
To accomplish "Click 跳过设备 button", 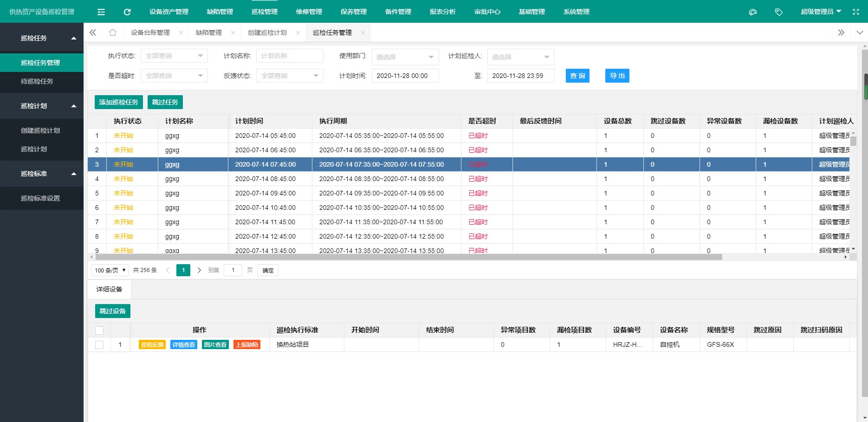I will pos(113,311).
